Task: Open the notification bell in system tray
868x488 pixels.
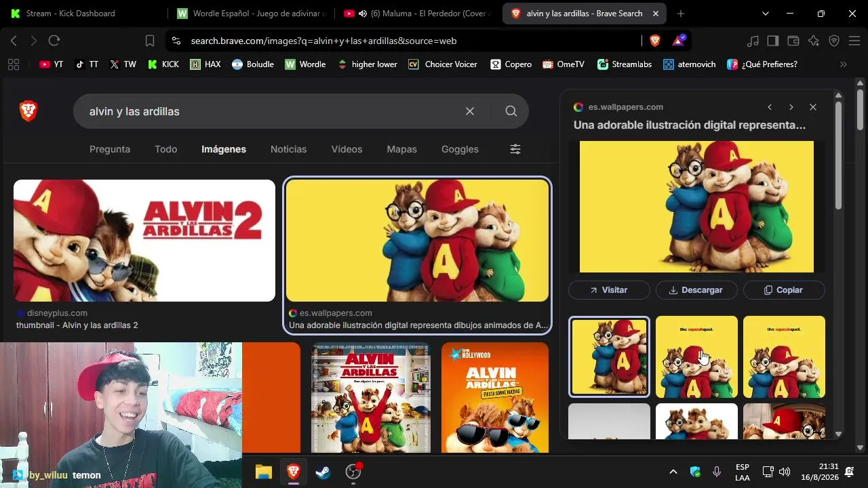Action: [849, 472]
